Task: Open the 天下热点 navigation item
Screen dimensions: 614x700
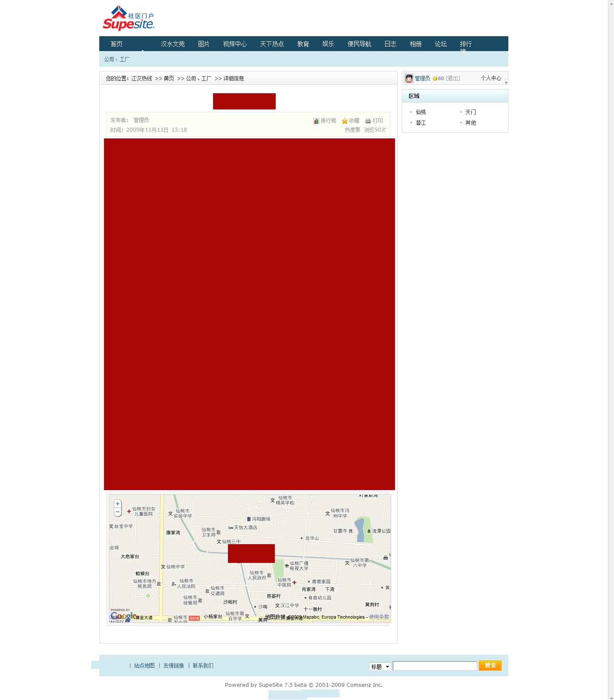Action: (x=272, y=44)
